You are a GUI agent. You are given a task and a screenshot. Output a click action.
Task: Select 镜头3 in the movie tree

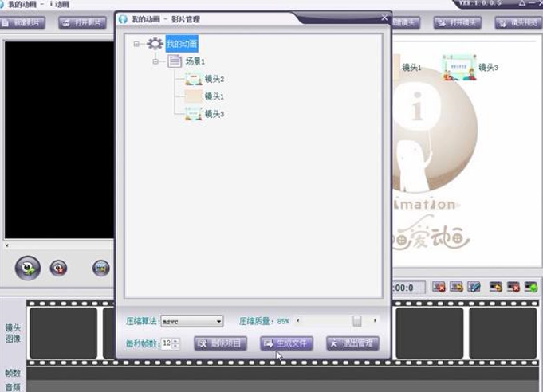(214, 114)
